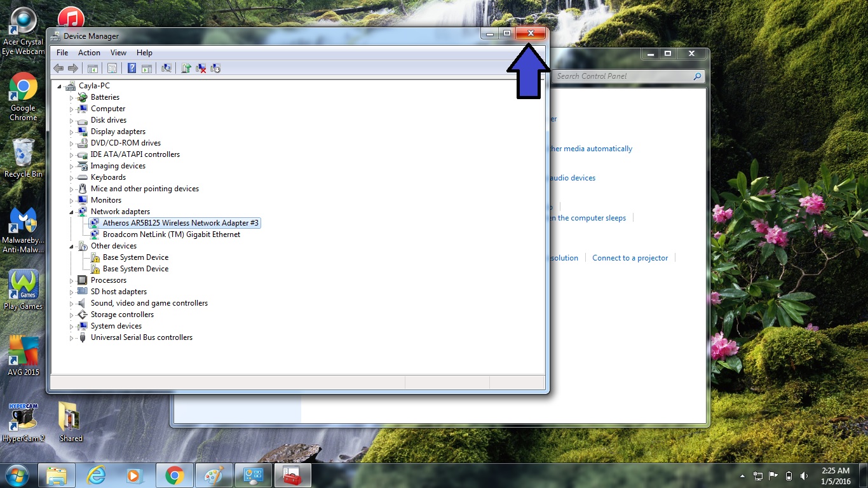Expand the Disk drives category
Image resolution: width=868 pixels, height=488 pixels.
[72, 121]
